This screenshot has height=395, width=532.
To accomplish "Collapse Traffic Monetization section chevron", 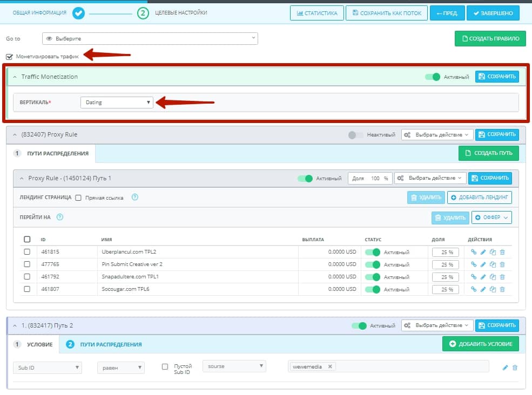I will click(x=15, y=77).
